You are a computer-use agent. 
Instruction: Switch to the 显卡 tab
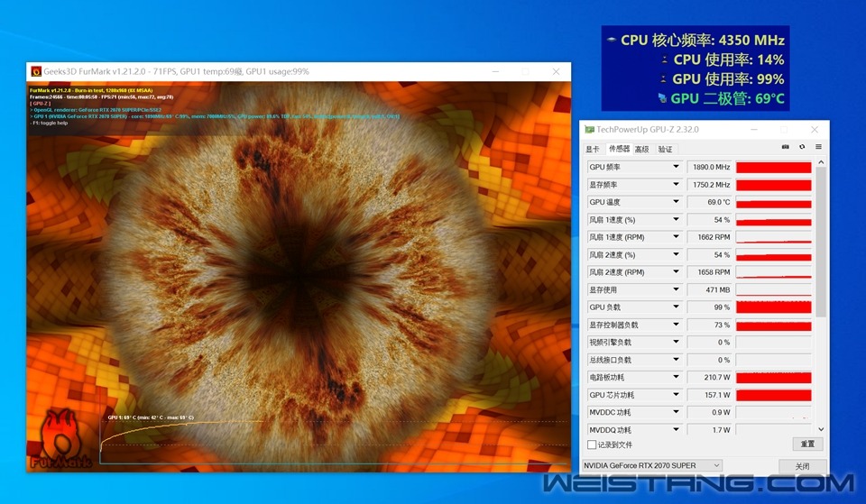(x=593, y=149)
